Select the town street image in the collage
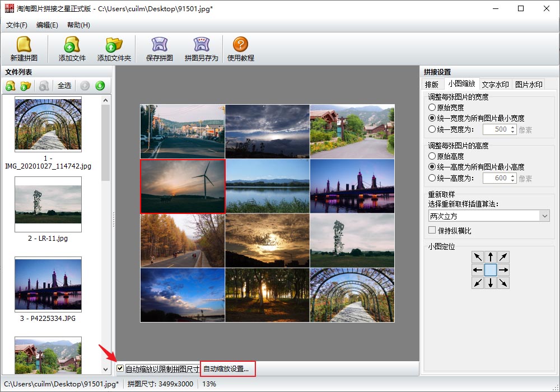This screenshot has height=392, width=560. [183, 132]
